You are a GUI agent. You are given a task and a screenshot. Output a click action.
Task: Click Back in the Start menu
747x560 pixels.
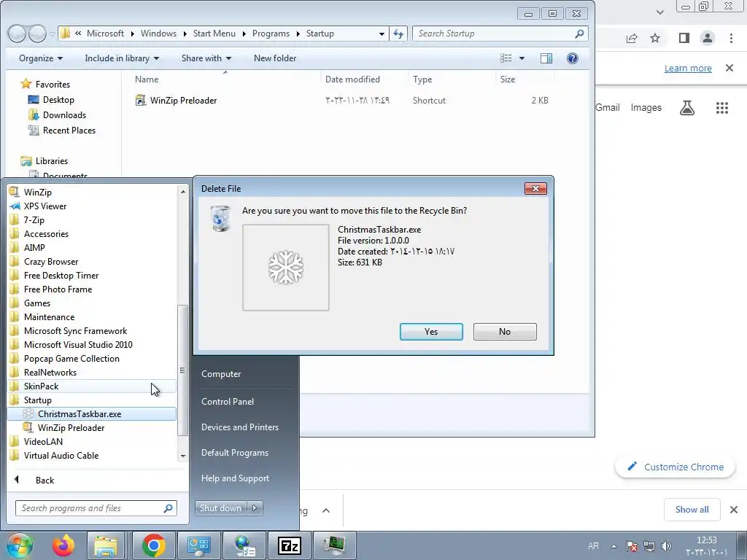coord(44,480)
